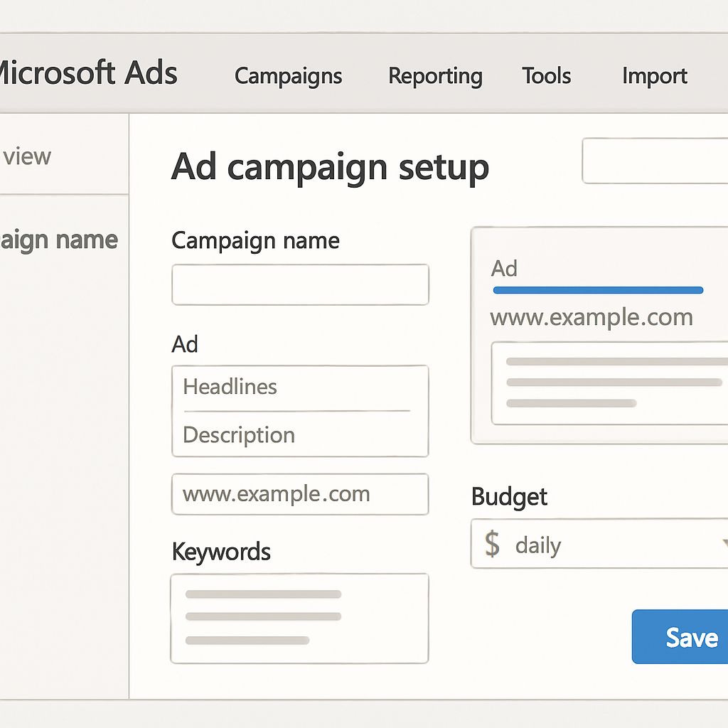The width and height of the screenshot is (728, 728).
Task: Open the Campaigns menu
Action: click(x=288, y=76)
